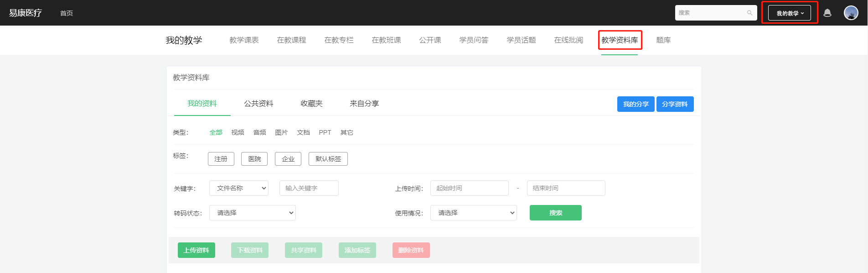The image size is (868, 273).
Task: Toggle the 医院 tag filter
Action: coord(254,159)
